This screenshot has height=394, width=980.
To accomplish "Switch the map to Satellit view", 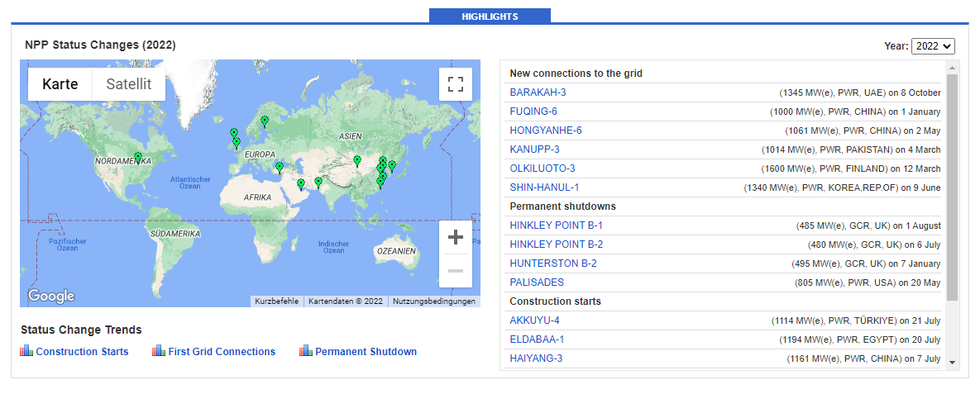I will 129,84.
